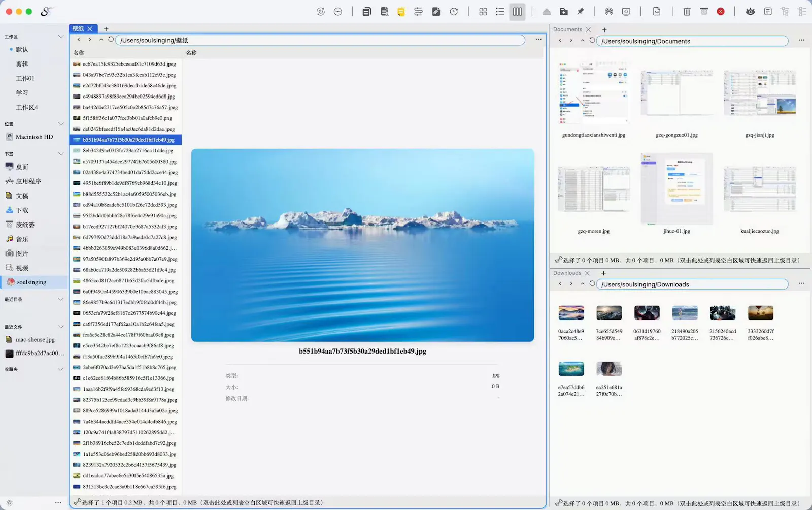Click the /Users/soulsinging/壁纸 path field

(320, 40)
